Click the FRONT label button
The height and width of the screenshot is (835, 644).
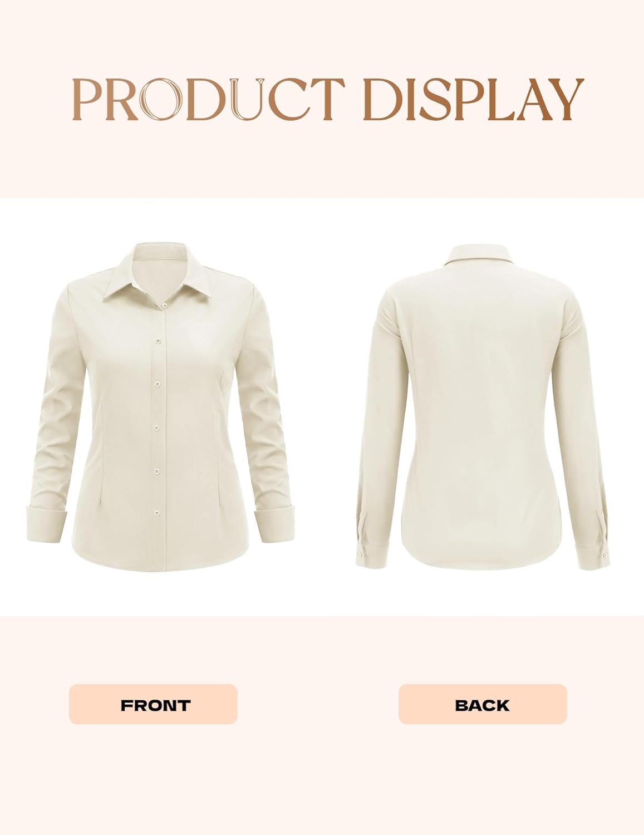click(x=153, y=704)
